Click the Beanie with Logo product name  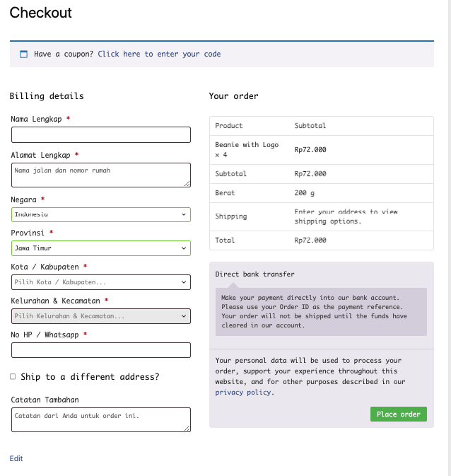coord(247,145)
